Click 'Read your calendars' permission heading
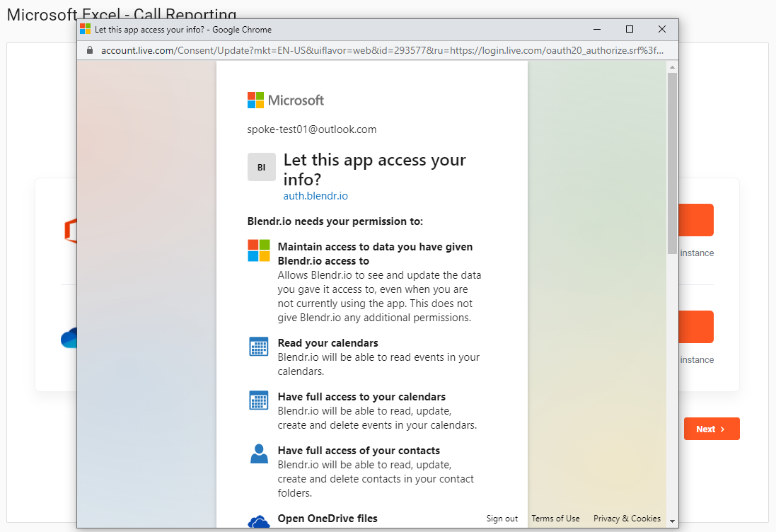The height and width of the screenshot is (532, 776). point(328,343)
